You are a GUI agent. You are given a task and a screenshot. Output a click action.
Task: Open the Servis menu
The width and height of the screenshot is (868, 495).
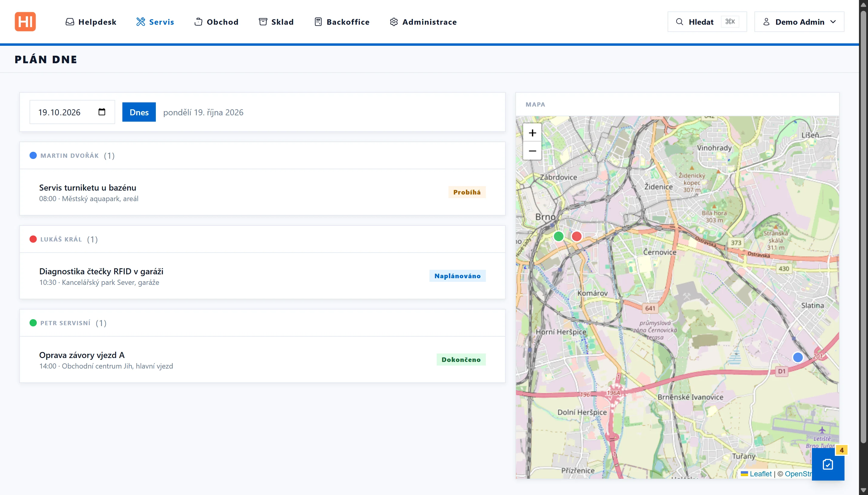[155, 22]
